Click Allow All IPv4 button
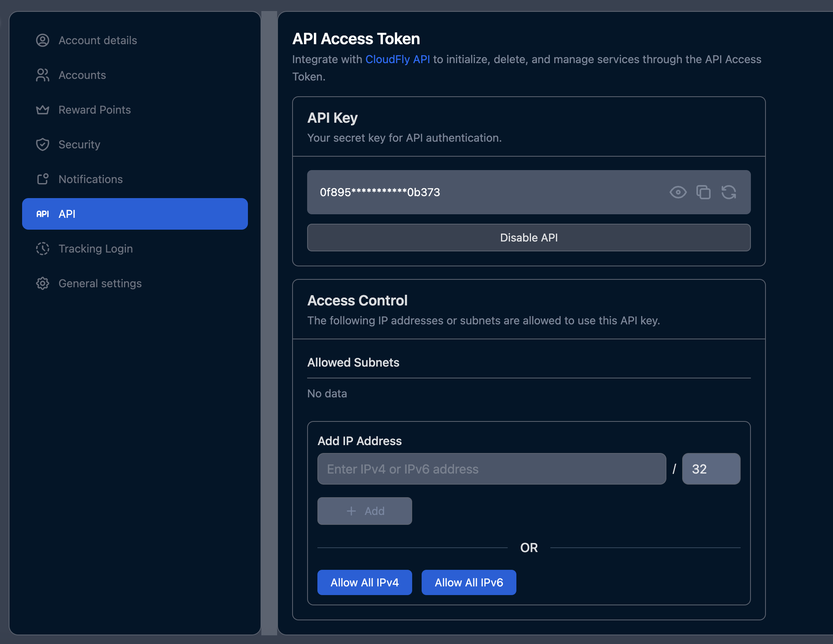This screenshot has height=644, width=833. (364, 582)
